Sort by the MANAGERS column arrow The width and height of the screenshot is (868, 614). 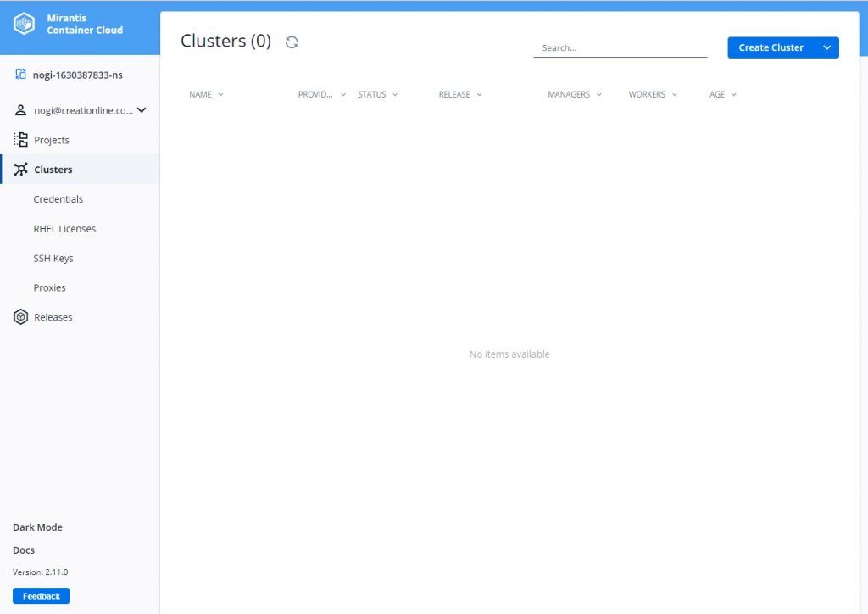(x=599, y=95)
